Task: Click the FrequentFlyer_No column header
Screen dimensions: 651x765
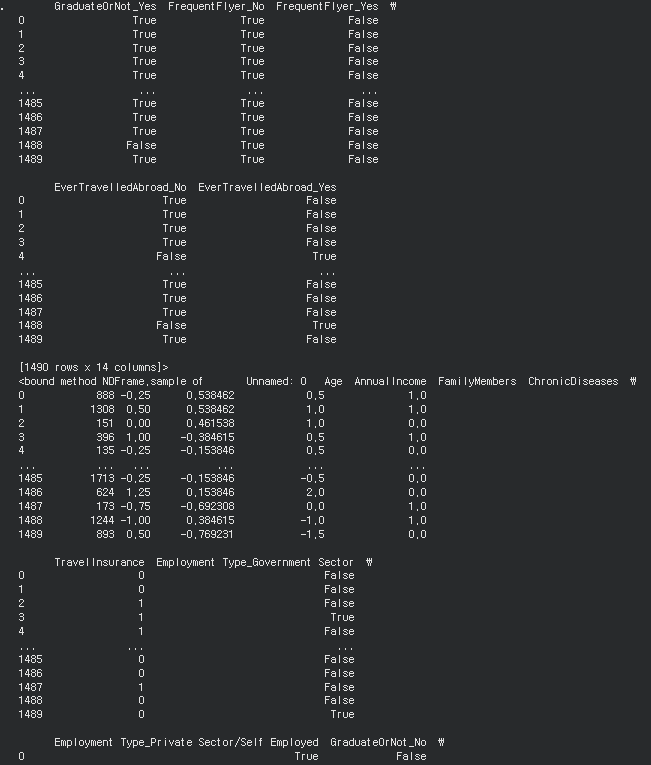Action: click(x=216, y=6)
